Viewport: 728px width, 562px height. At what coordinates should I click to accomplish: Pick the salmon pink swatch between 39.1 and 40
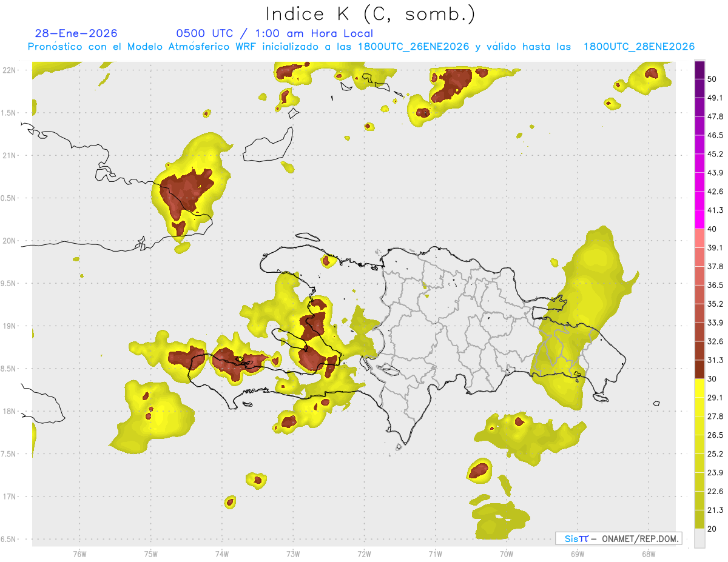click(699, 239)
